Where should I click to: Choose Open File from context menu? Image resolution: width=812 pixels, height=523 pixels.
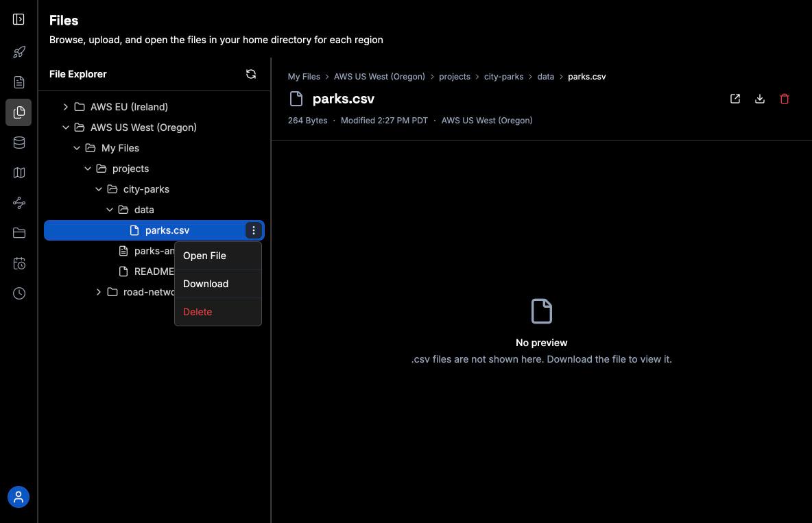[x=218, y=256]
